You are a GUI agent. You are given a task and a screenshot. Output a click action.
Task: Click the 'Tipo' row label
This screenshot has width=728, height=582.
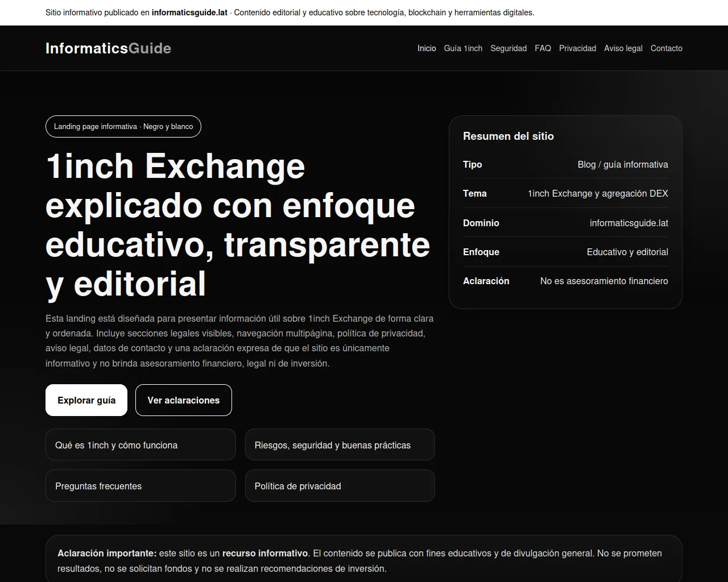click(473, 164)
